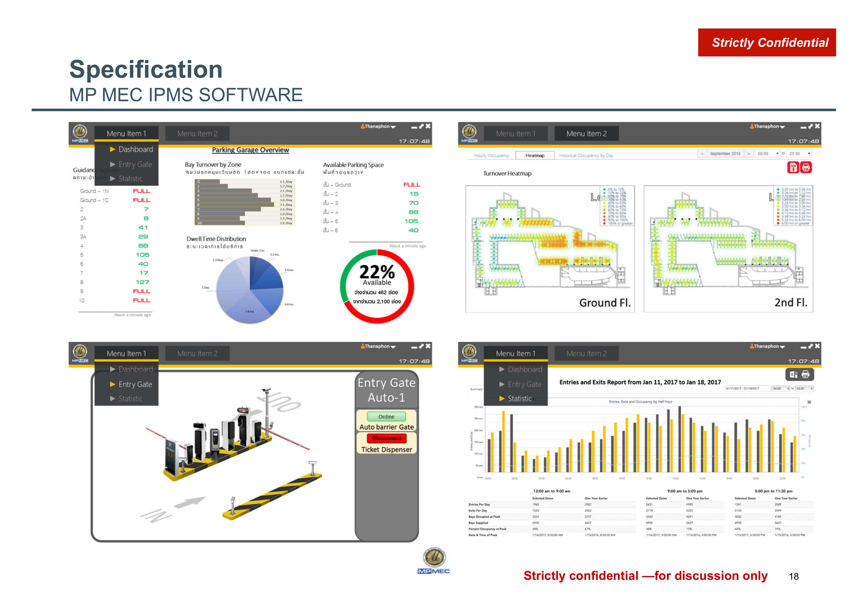Open Thanaphon user dropdown in Entry Gate window
The width and height of the screenshot is (868, 614).
(x=393, y=347)
